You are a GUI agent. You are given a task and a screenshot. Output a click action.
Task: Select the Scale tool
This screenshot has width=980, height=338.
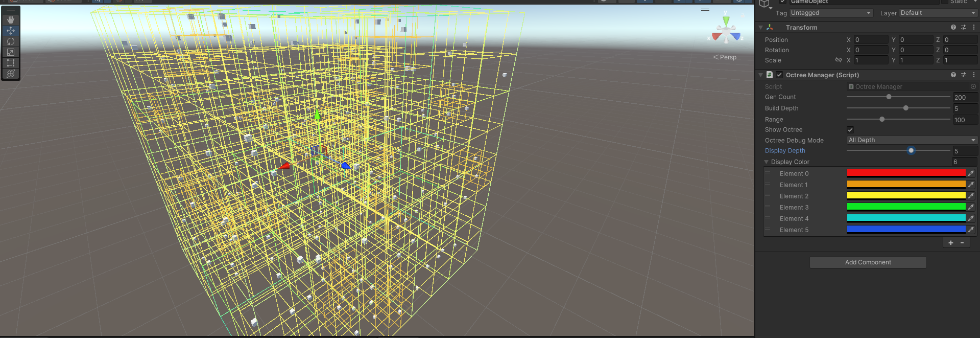click(x=10, y=52)
